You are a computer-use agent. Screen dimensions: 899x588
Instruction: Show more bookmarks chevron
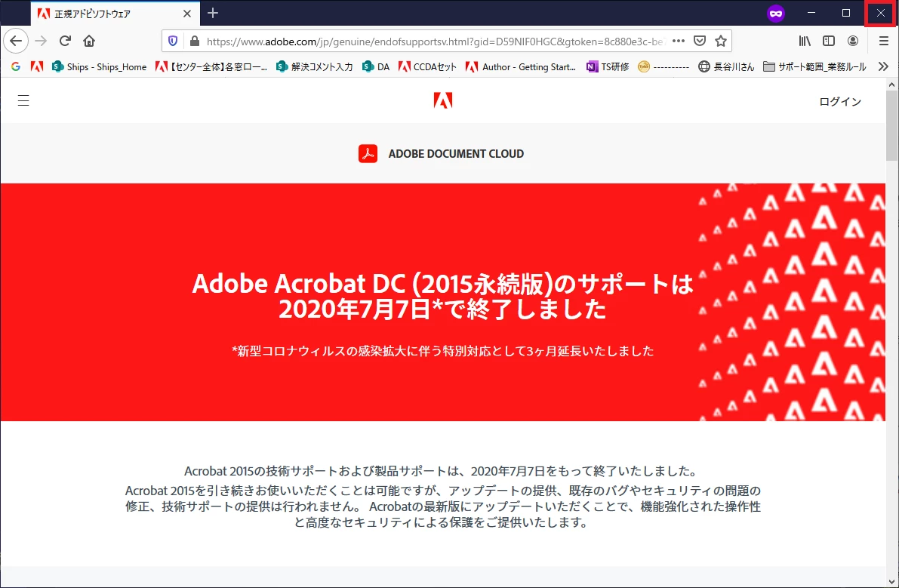coord(883,66)
